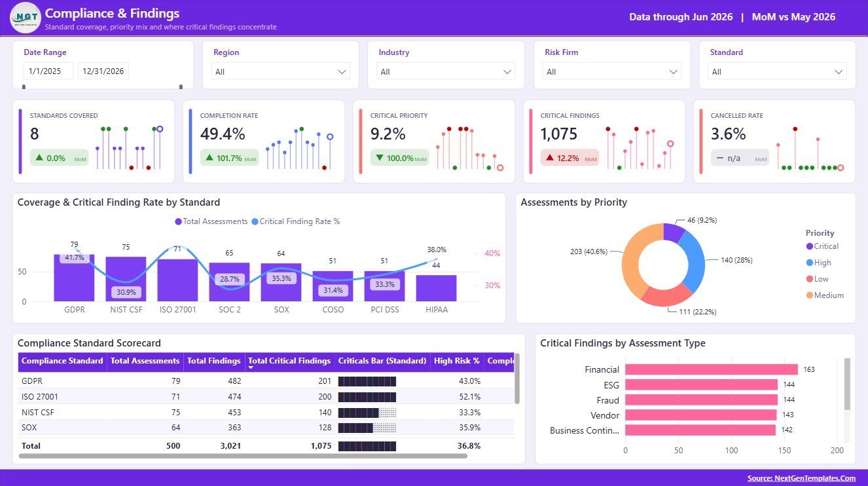This screenshot has height=486, width=868.
Task: Click the start date field 1/1/2025
Action: pos(48,71)
